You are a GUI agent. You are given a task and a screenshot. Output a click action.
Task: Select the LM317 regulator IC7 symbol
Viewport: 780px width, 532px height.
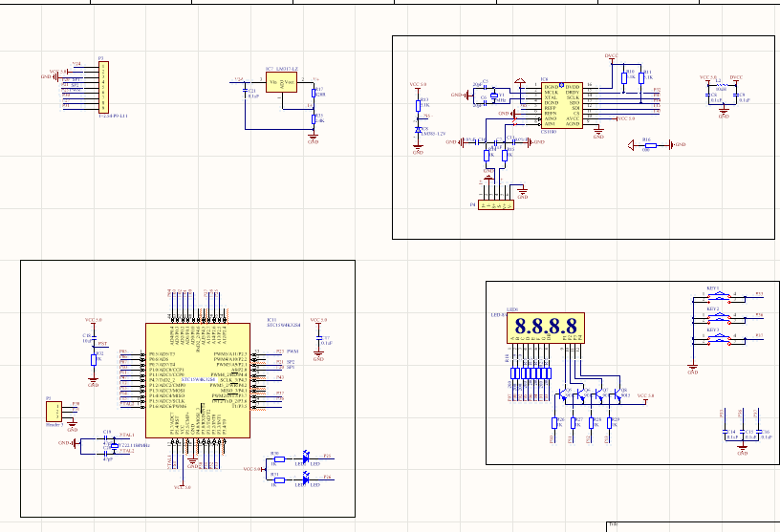pyautogui.click(x=282, y=82)
